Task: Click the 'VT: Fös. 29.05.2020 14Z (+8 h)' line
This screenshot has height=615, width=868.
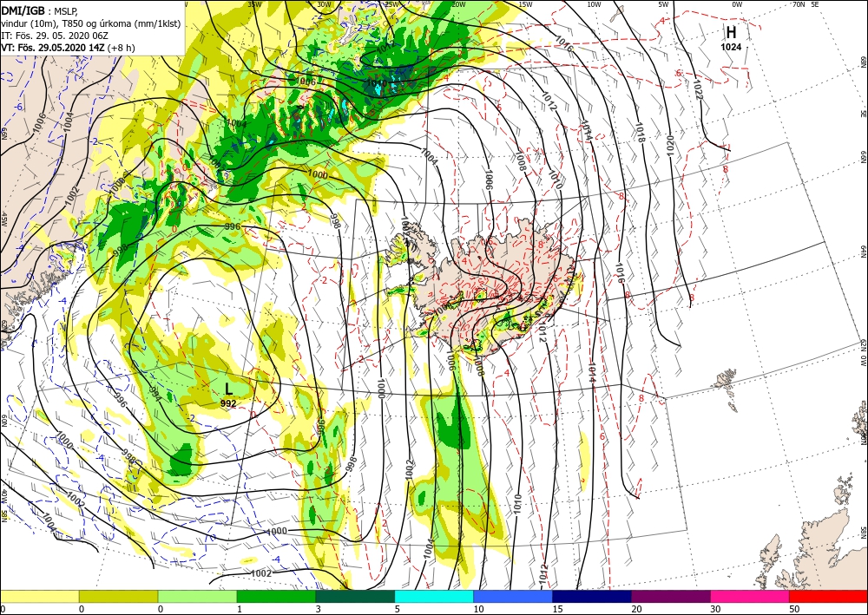Action: coord(68,48)
